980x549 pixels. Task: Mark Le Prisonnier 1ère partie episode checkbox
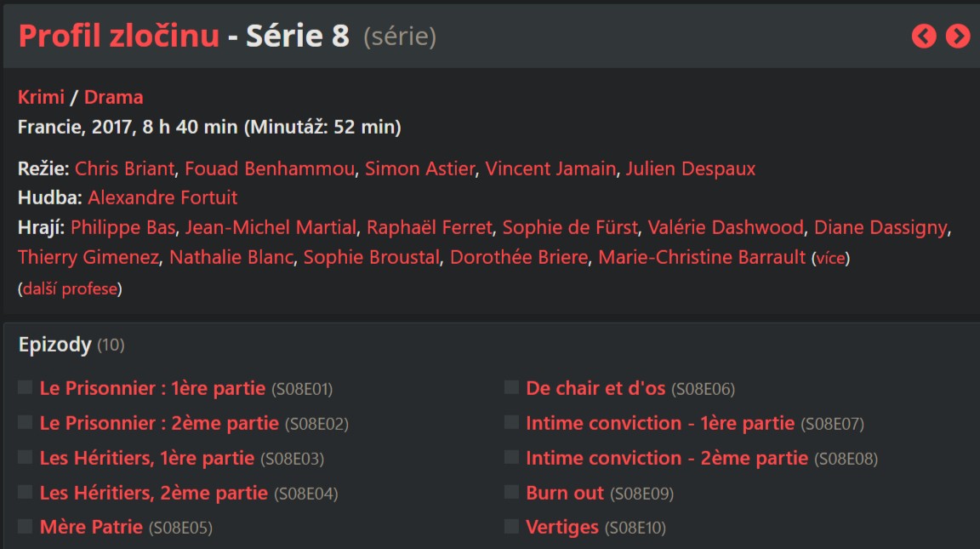[26, 388]
